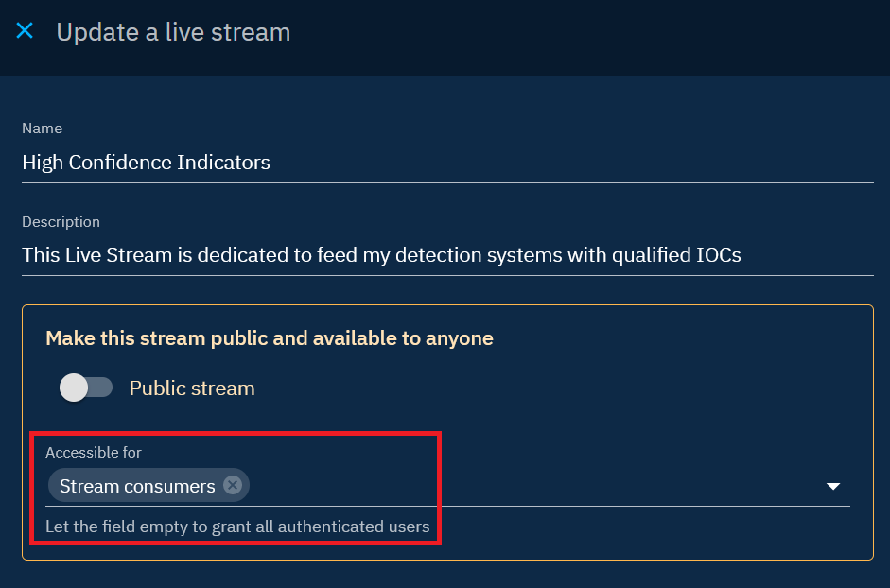The image size is (890, 588).
Task: Click the Stream consumers chip label
Action: coord(137,486)
